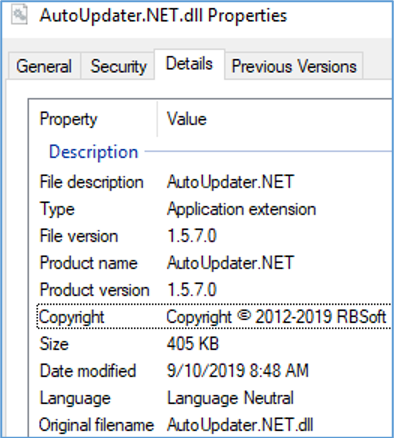
Task: Click the Copyright 2012-2019 RBSoft value
Action: [x=276, y=317]
